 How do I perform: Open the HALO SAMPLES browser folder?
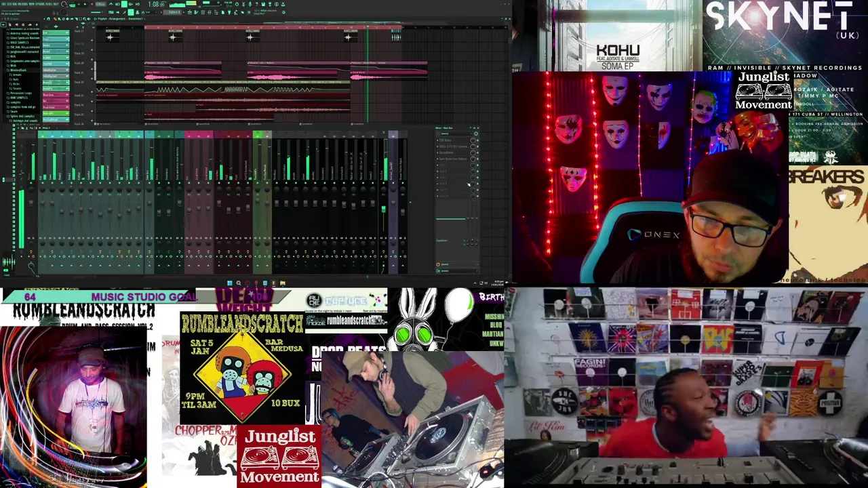coord(18,43)
